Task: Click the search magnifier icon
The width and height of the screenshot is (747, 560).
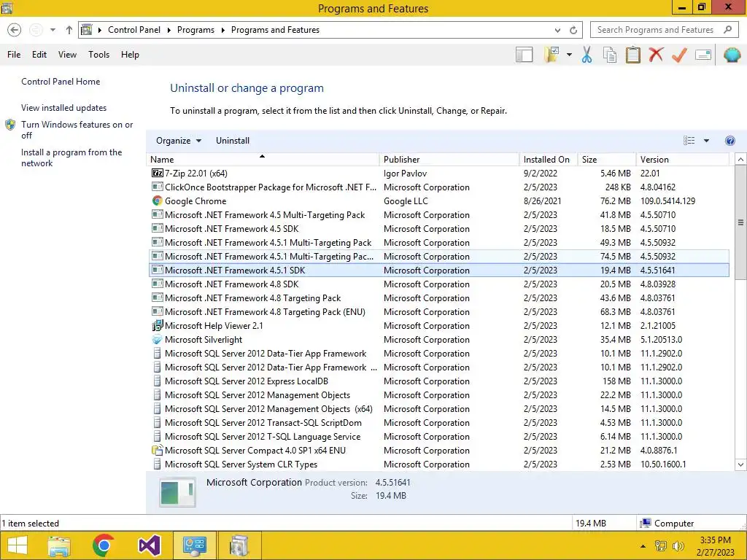Action: tap(727, 29)
